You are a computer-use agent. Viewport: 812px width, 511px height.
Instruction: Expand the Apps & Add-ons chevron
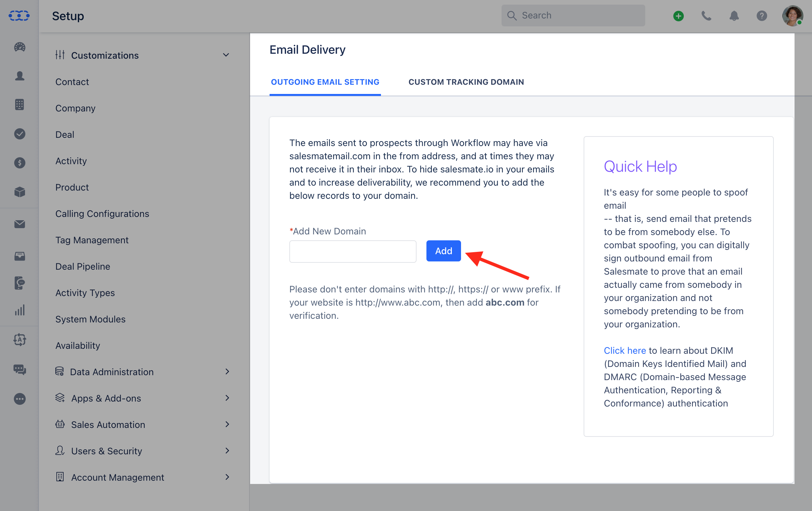point(227,398)
